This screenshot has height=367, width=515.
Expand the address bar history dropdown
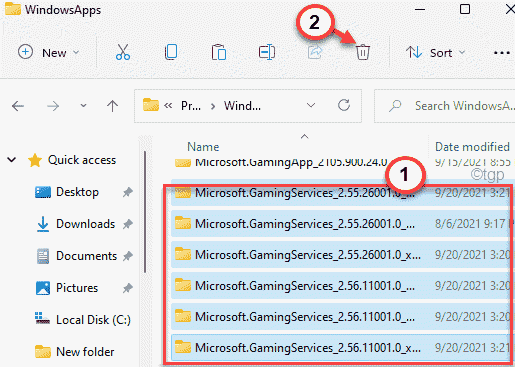311,106
